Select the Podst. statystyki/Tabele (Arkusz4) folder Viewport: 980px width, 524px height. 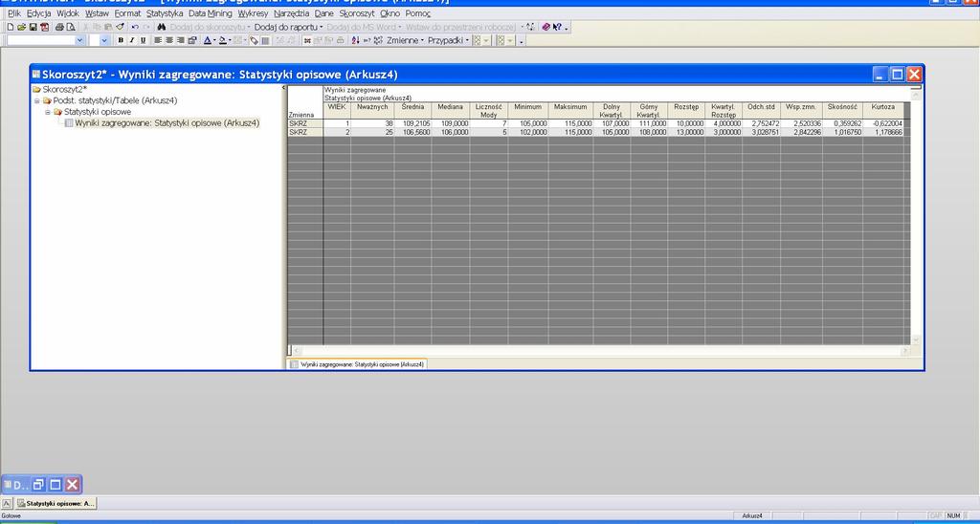click(115, 100)
